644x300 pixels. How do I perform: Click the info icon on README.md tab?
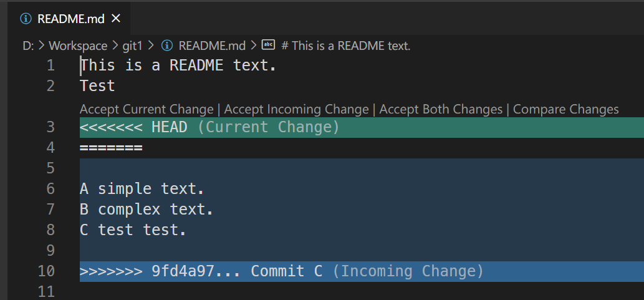(26, 18)
